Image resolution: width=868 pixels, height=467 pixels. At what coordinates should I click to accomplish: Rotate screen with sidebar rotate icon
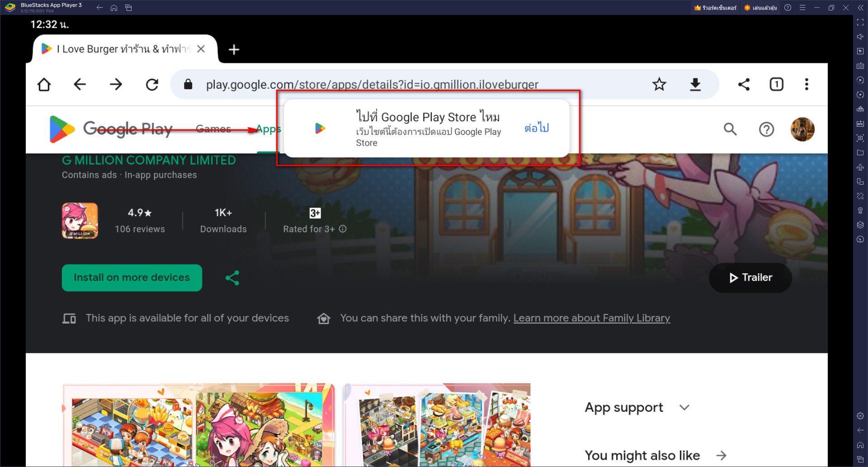tap(860, 181)
